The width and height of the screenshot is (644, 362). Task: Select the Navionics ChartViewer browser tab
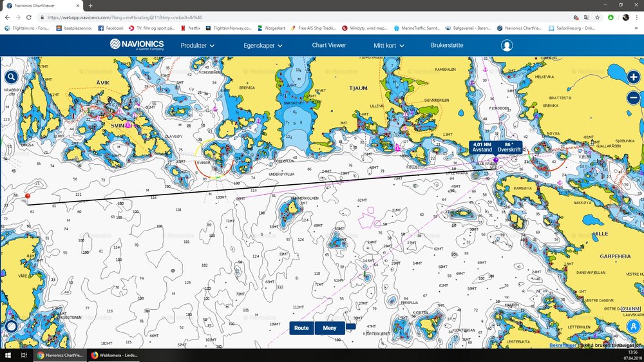pos(41,6)
